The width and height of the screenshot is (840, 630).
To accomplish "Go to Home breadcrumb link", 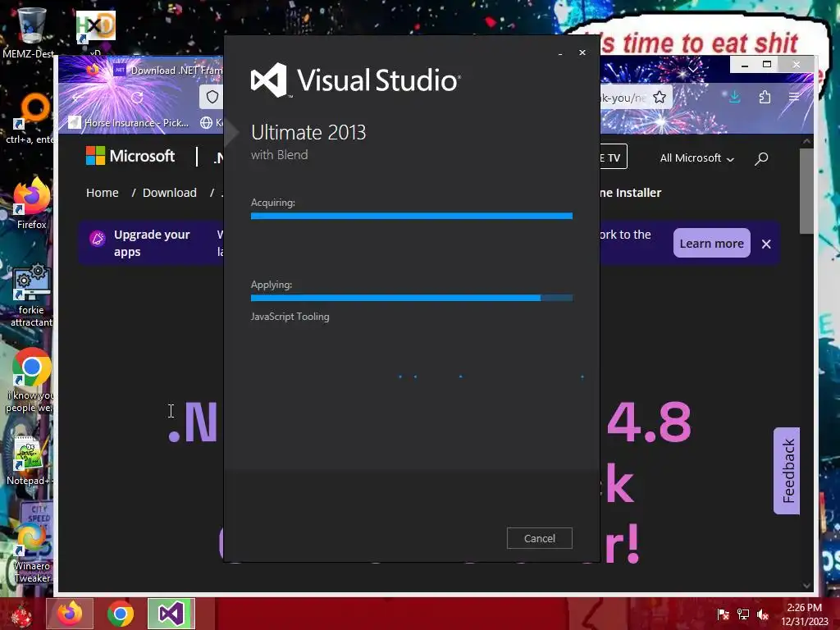I will [103, 192].
